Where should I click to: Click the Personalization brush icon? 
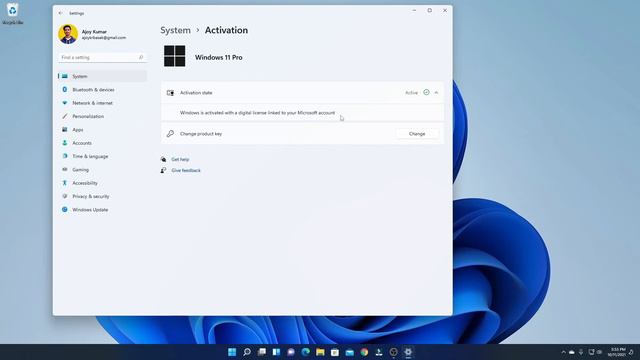coord(64,116)
